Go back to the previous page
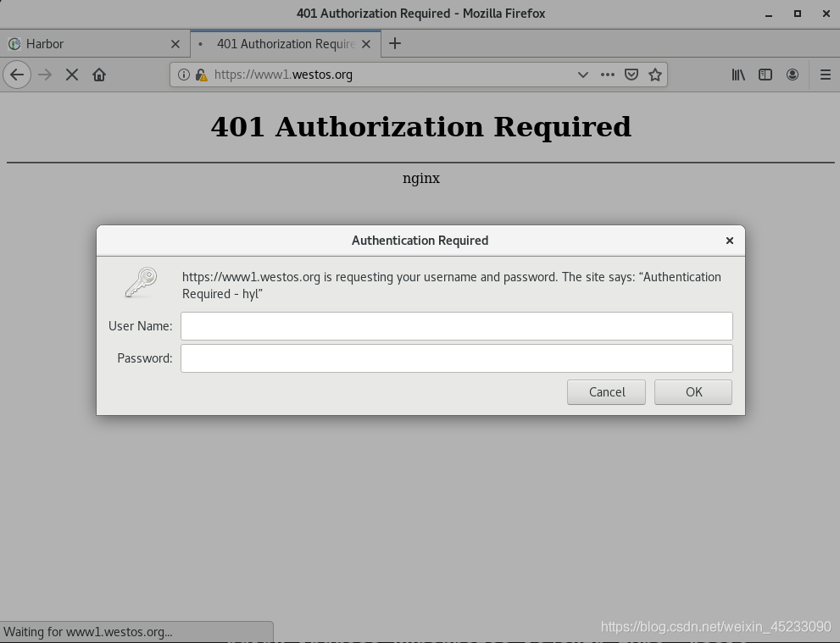This screenshot has width=840, height=643. tap(17, 75)
